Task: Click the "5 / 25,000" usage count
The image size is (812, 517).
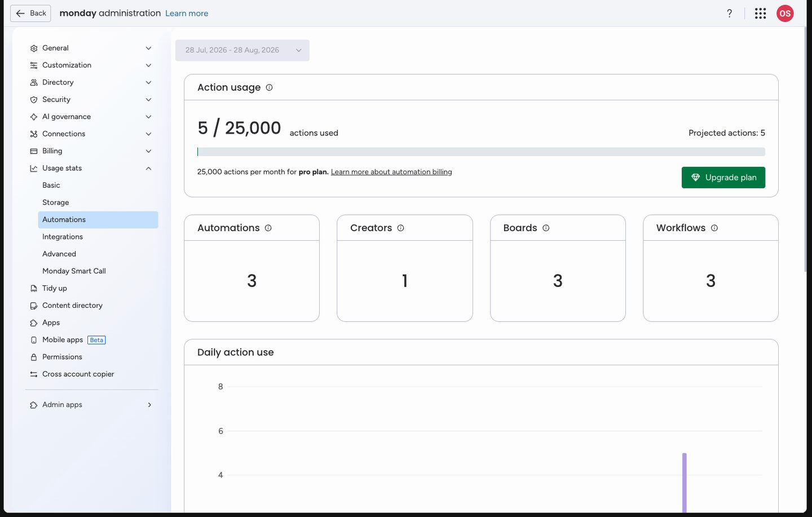Action: click(x=239, y=128)
